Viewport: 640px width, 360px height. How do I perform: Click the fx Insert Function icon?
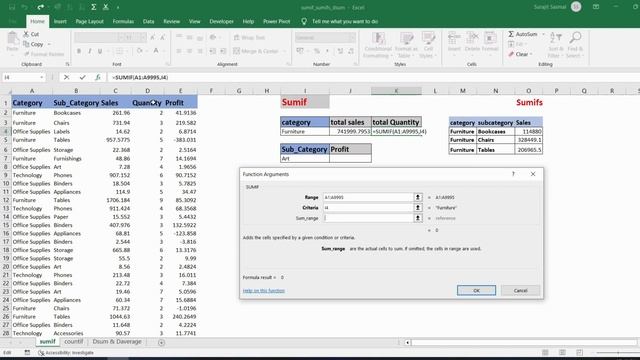click(98, 77)
